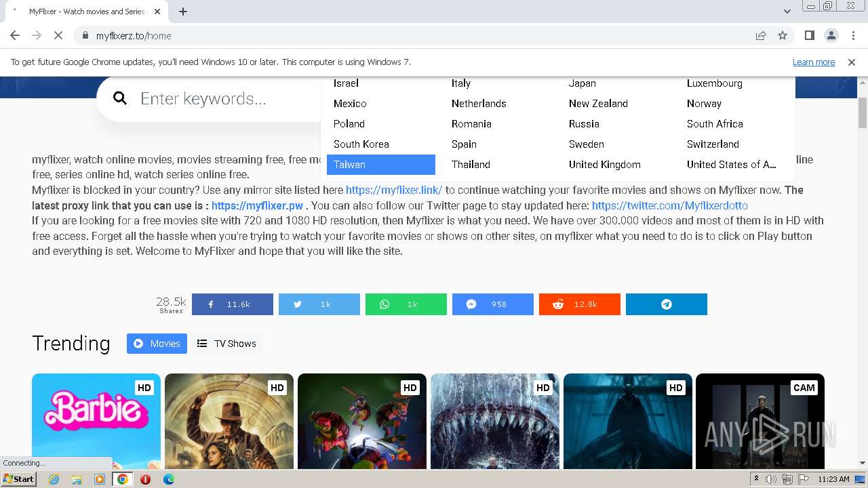The width and height of the screenshot is (868, 488).
Task: Share on Facebook with 11.6k shares
Action: 233,304
